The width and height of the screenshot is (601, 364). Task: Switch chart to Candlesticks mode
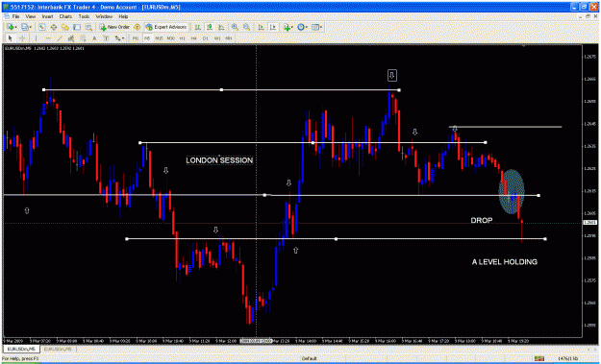pos(210,27)
